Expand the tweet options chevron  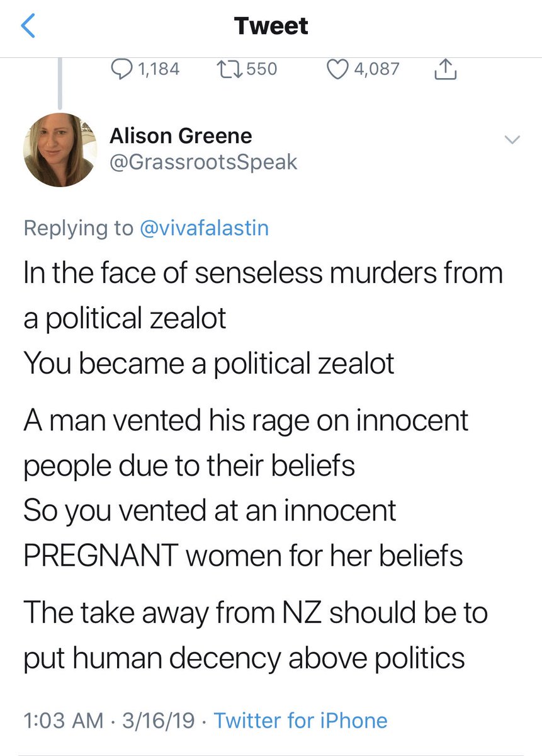click(512, 140)
